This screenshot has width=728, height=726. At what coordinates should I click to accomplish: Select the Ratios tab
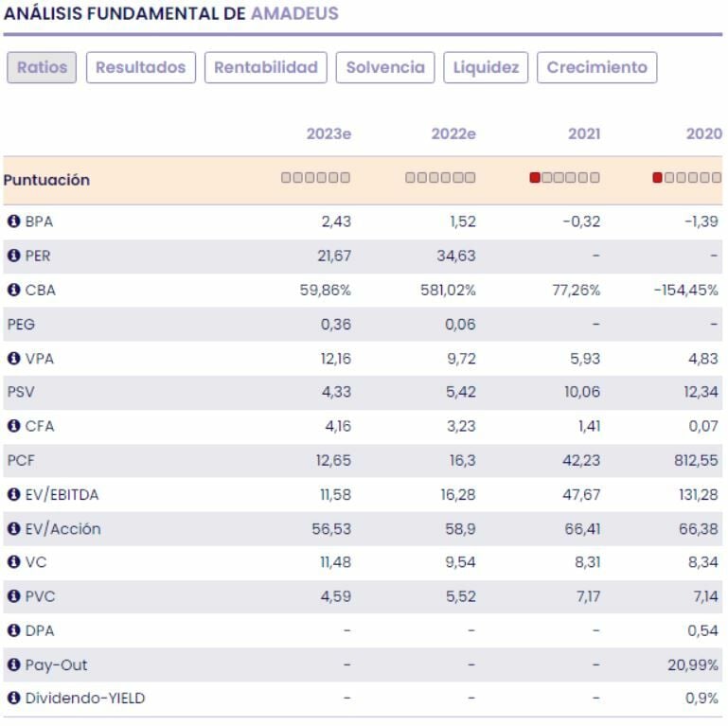point(42,67)
